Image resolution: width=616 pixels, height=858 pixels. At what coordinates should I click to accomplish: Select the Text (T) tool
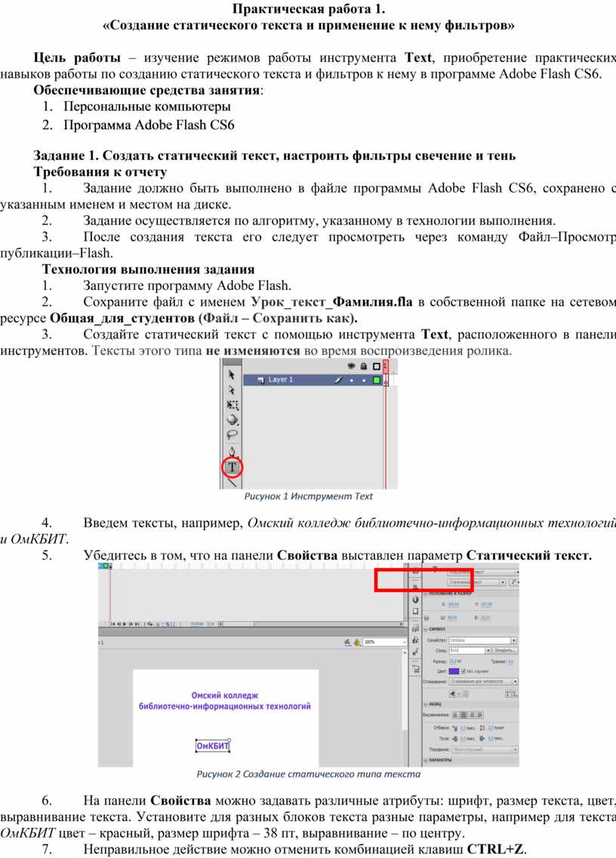click(x=233, y=468)
